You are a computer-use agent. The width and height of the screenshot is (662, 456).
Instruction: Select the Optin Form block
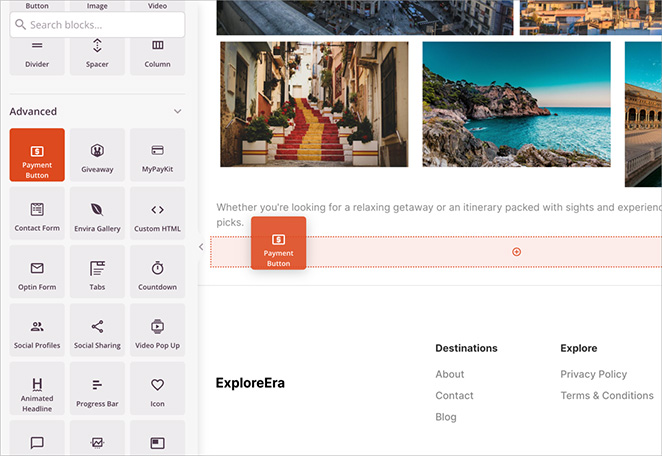point(37,273)
